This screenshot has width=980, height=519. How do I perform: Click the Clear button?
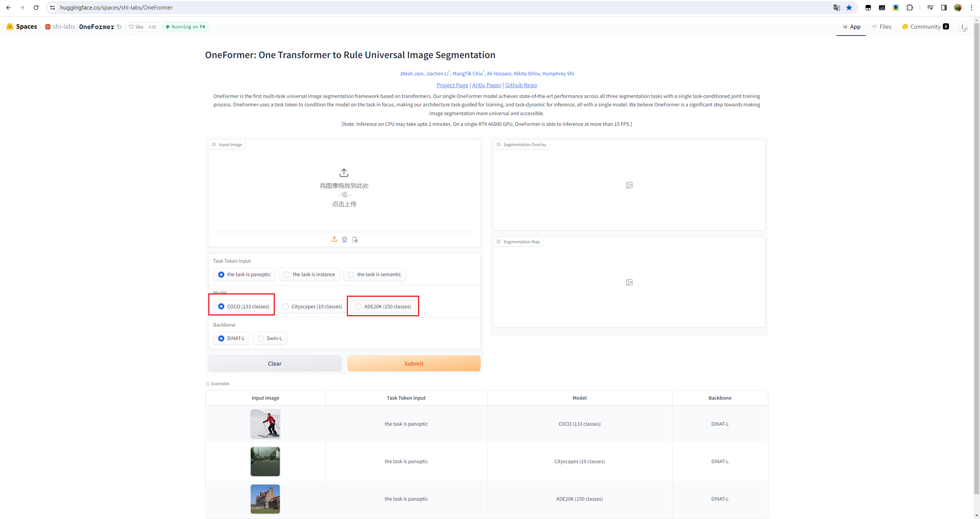pos(275,363)
